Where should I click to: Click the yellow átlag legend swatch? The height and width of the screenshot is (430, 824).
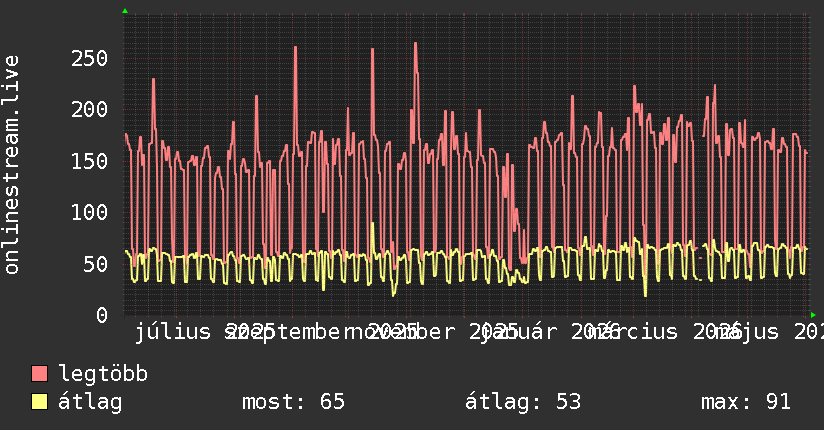(x=39, y=402)
